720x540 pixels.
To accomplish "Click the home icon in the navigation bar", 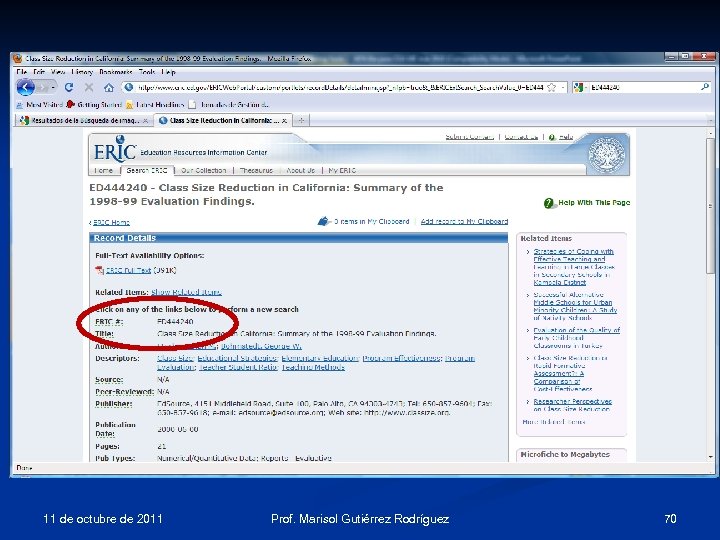I will click(x=109, y=87).
